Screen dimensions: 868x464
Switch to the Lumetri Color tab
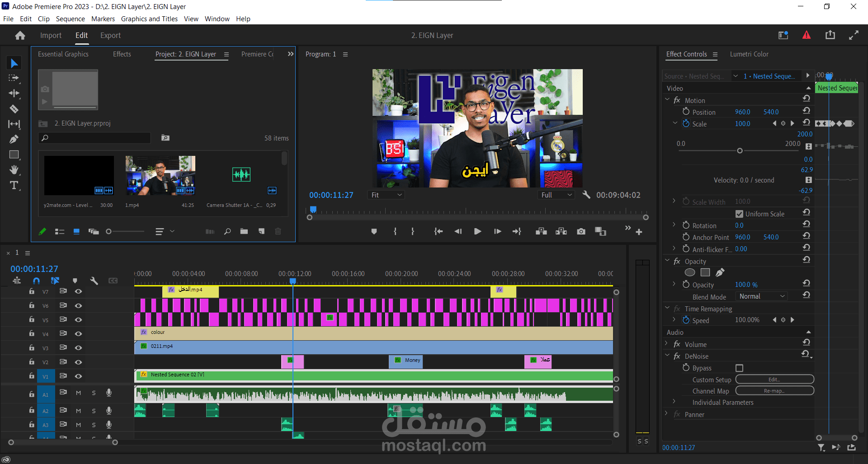749,54
